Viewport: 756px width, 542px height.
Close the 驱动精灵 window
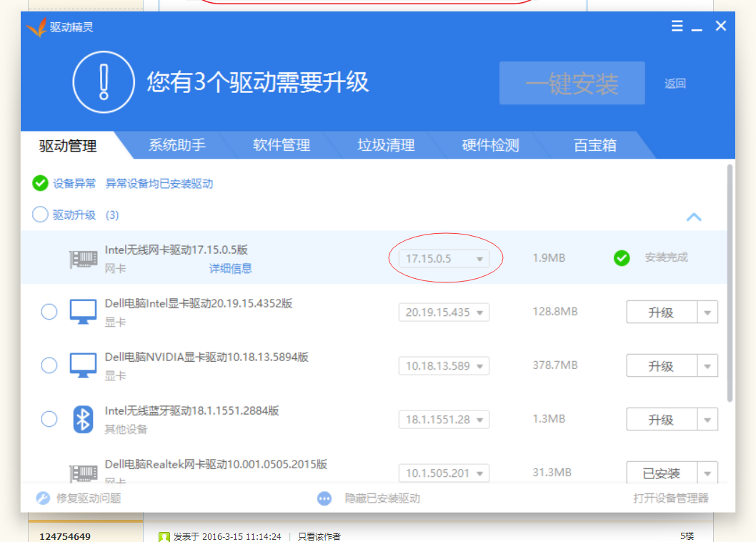pos(721,26)
